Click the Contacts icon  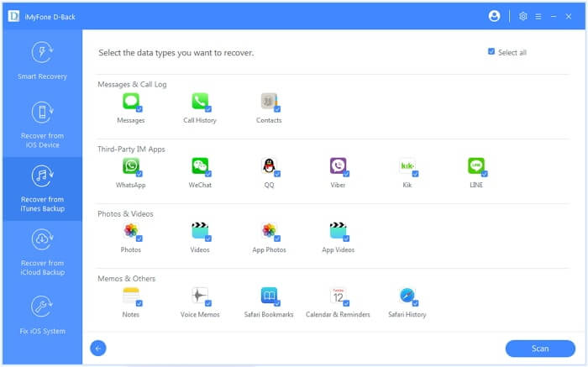tap(269, 102)
